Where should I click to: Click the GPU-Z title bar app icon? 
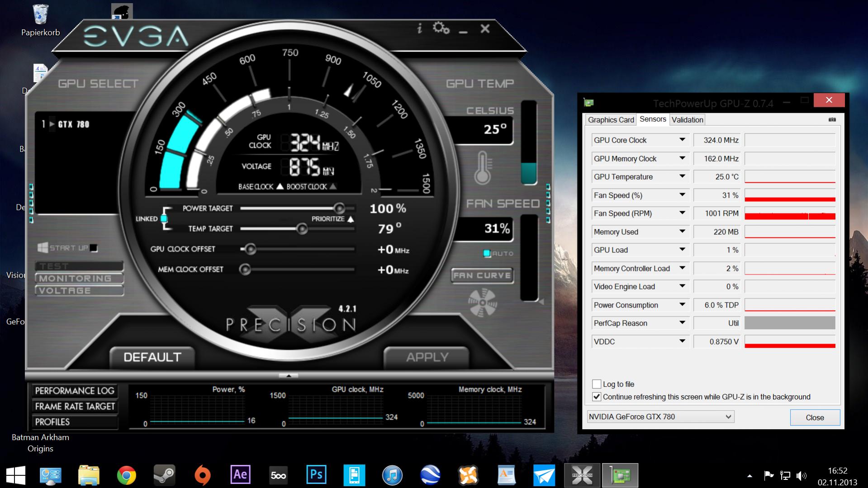click(588, 103)
